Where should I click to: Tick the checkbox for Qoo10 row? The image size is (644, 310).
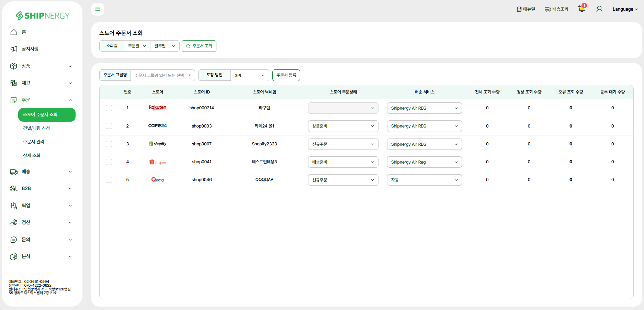[x=109, y=180]
